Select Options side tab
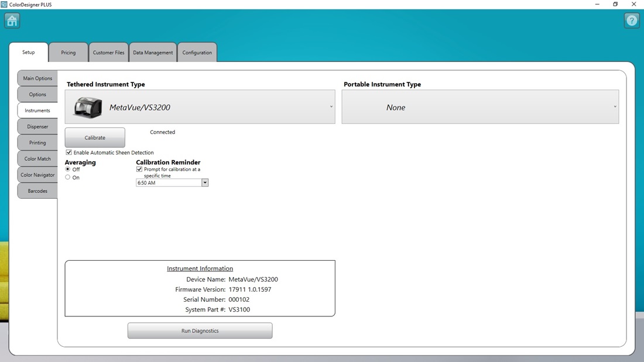This screenshot has width=644, height=362. click(x=37, y=94)
